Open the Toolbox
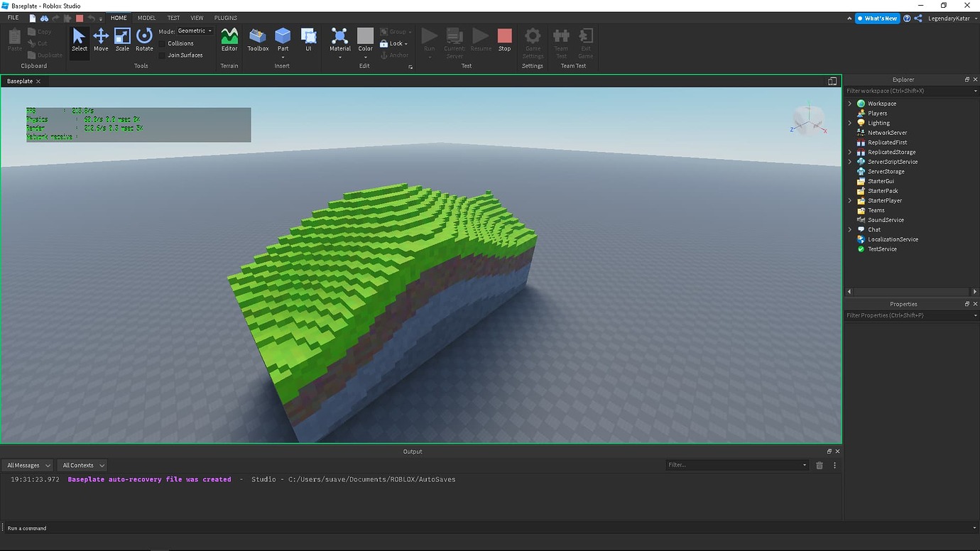Image resolution: width=980 pixels, height=551 pixels. pos(257,40)
